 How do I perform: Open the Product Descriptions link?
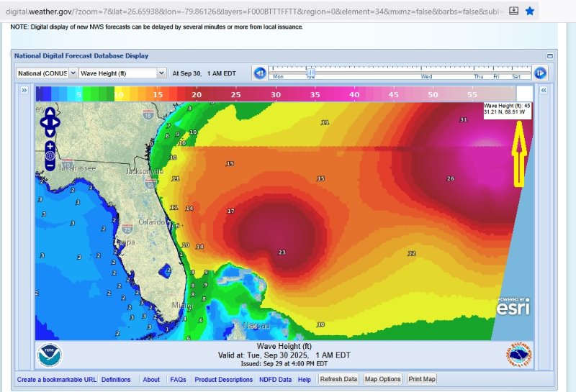[x=223, y=379]
